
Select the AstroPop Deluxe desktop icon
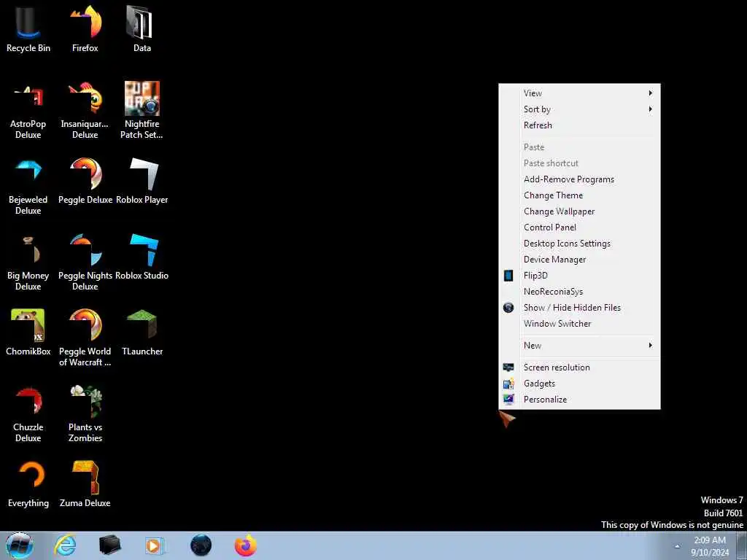[28, 110]
